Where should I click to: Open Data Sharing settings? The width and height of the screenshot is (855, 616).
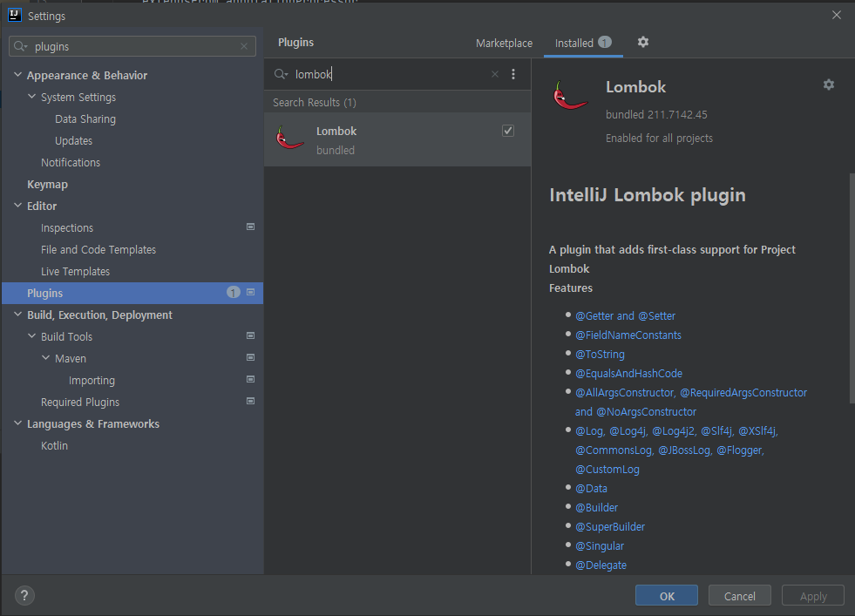85,118
